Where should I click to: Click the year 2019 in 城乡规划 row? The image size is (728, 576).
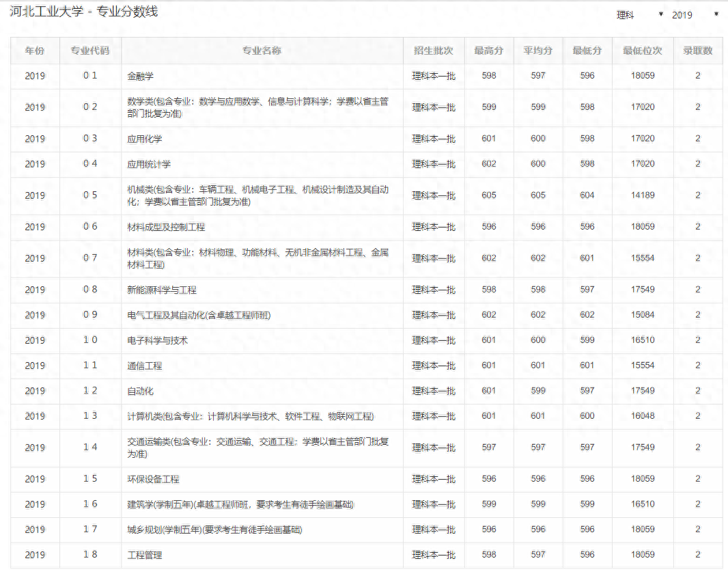(35, 530)
